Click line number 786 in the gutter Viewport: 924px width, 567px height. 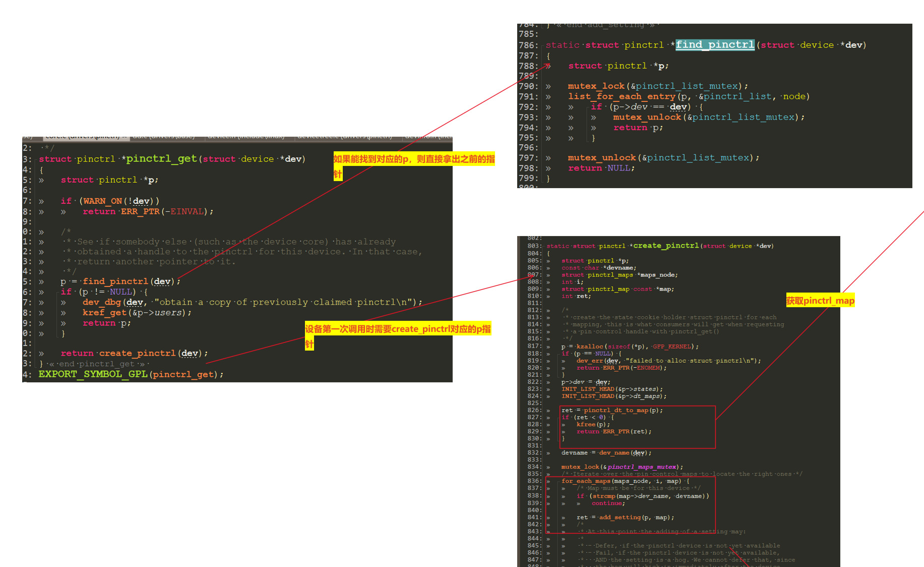(528, 45)
